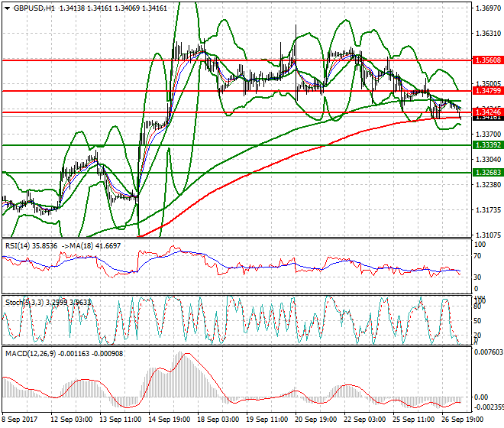Click the 13 Sep 11:00 time axis label

click(x=120, y=420)
